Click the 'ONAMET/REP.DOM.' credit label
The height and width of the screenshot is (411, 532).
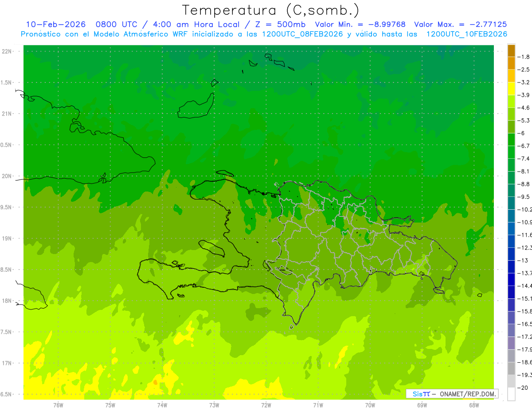468,394
